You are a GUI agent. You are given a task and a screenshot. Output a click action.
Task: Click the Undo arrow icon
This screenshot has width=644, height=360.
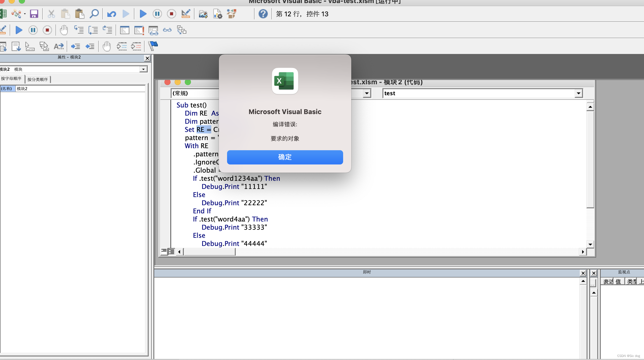pyautogui.click(x=111, y=14)
